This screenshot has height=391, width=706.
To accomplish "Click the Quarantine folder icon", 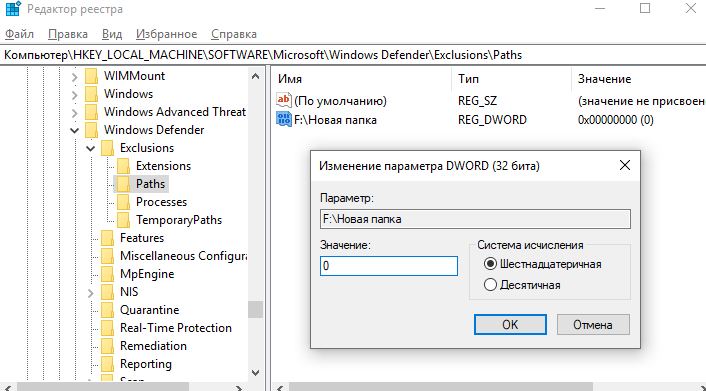I will (x=108, y=310).
